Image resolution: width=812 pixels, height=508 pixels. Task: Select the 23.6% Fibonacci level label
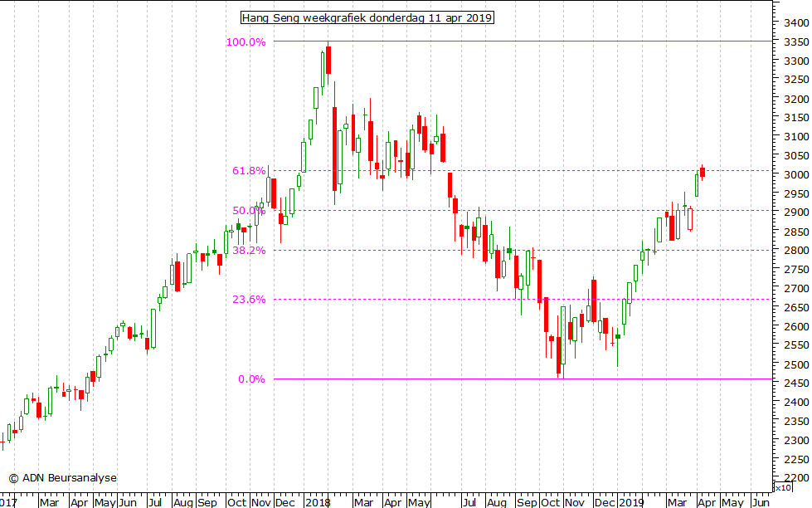tap(249, 299)
